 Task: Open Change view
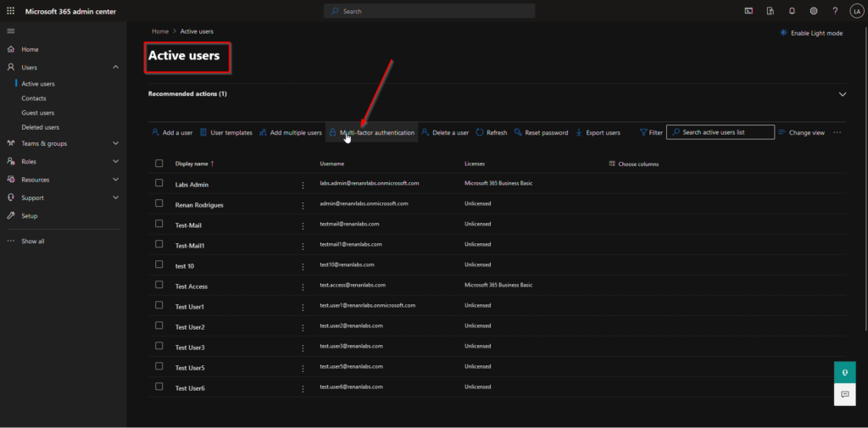click(802, 133)
